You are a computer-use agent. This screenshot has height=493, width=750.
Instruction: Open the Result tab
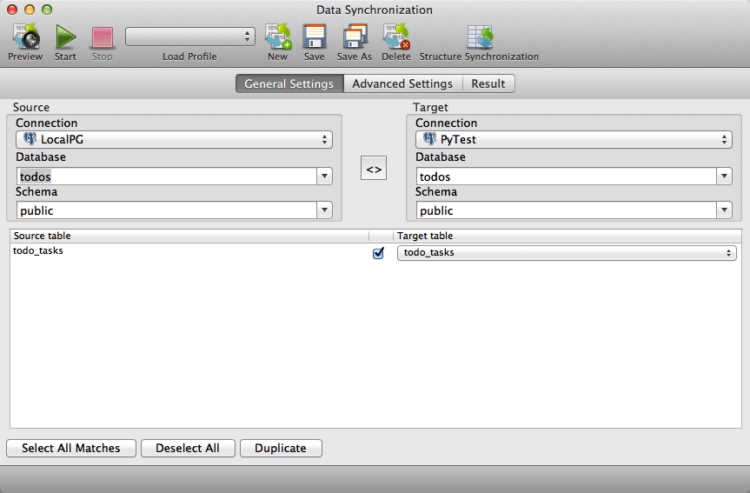pyautogui.click(x=488, y=84)
